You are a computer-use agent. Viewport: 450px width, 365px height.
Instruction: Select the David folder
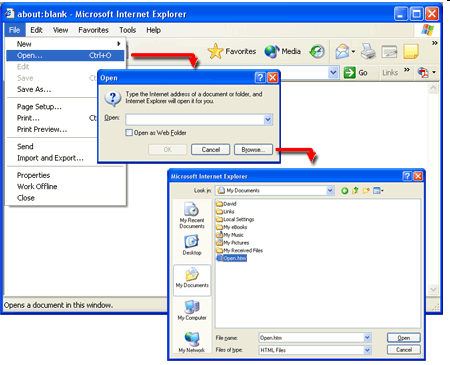click(226, 204)
